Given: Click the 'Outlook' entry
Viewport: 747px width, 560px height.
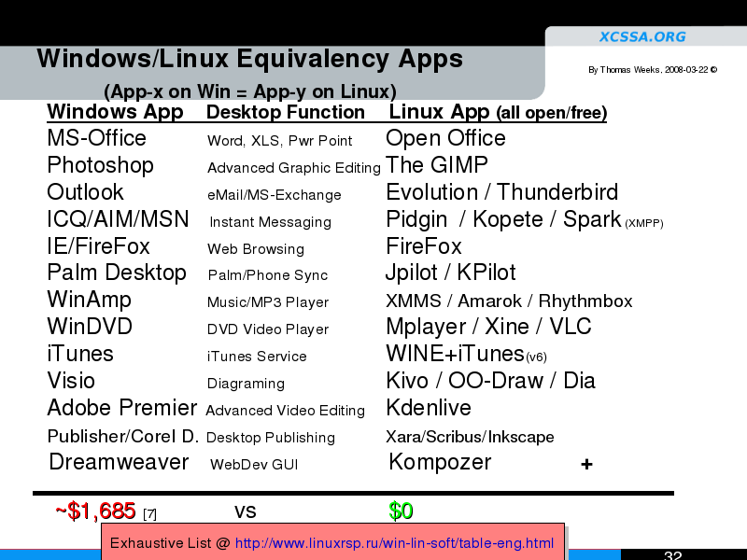Looking at the screenshot, I should pos(85,192).
